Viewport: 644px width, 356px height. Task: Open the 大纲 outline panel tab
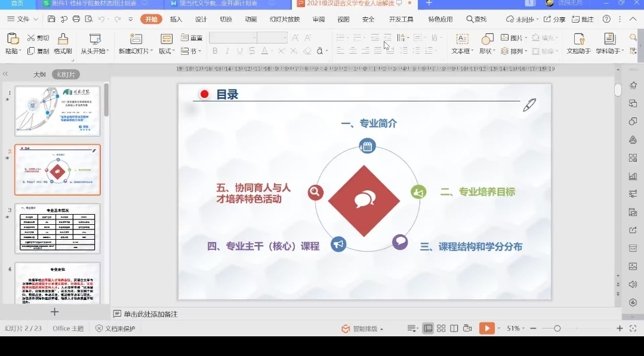tap(39, 75)
